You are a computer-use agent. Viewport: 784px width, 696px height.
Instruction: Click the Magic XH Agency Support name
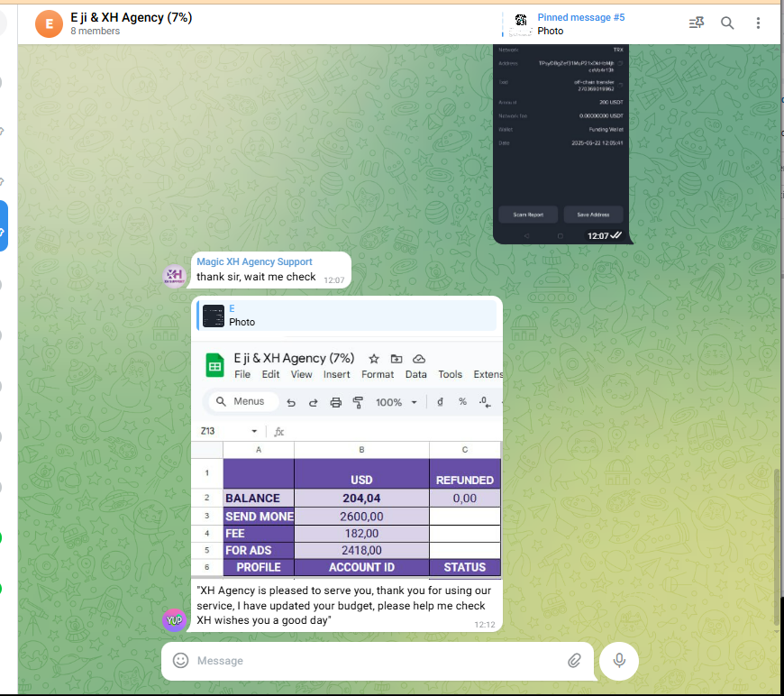(254, 261)
